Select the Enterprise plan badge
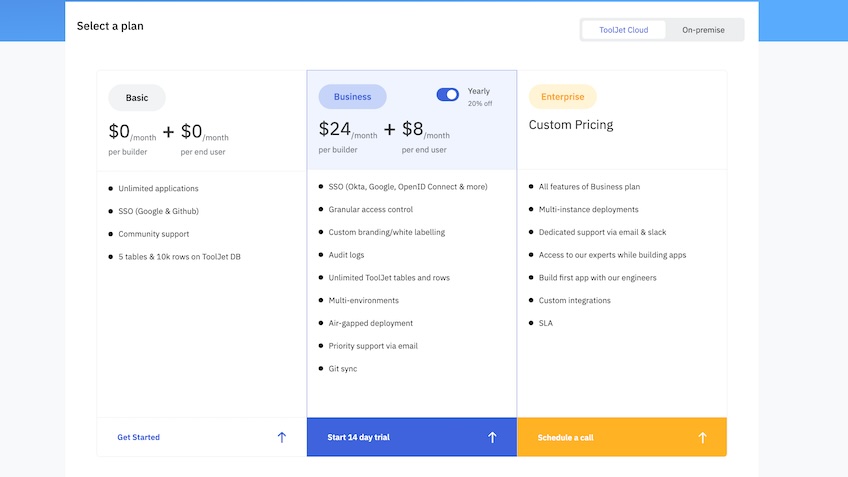This screenshot has width=848, height=477. [x=562, y=97]
